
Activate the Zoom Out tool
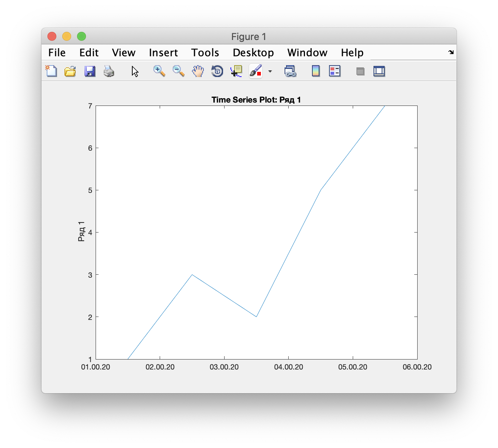point(179,71)
